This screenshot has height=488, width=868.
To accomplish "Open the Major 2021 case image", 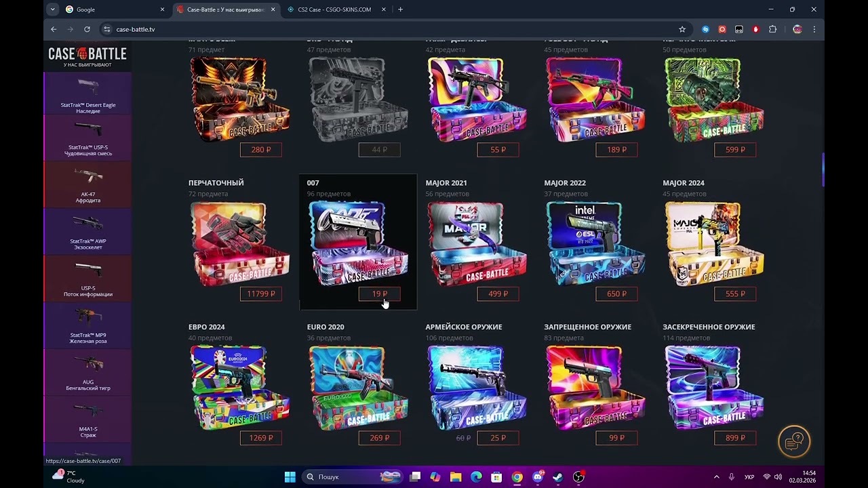I will coord(477,243).
